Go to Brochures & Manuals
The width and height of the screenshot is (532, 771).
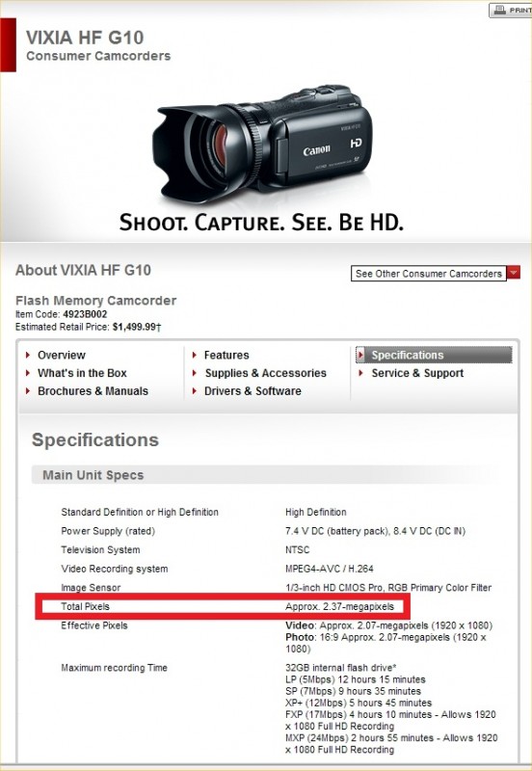coord(93,391)
